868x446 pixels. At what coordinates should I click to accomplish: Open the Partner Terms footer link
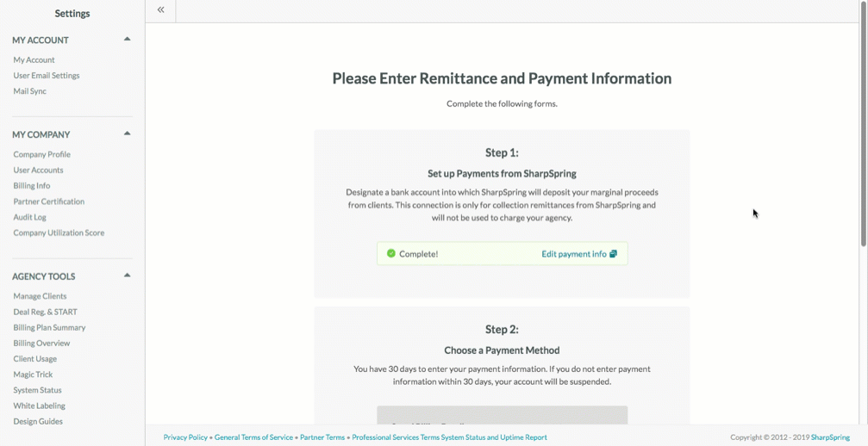[x=322, y=437]
